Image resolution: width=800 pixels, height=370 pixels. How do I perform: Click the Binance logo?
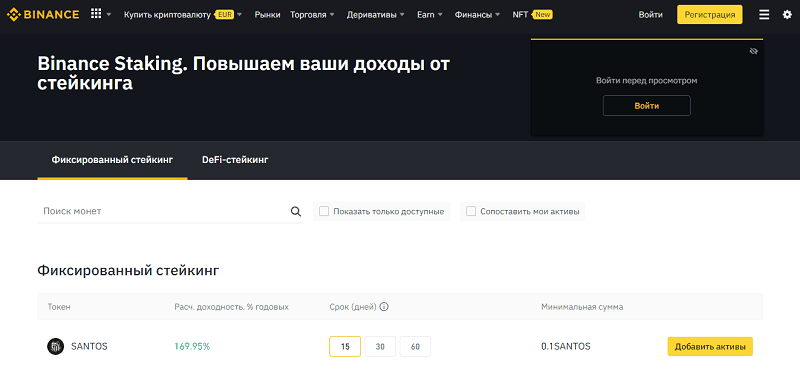tap(43, 14)
